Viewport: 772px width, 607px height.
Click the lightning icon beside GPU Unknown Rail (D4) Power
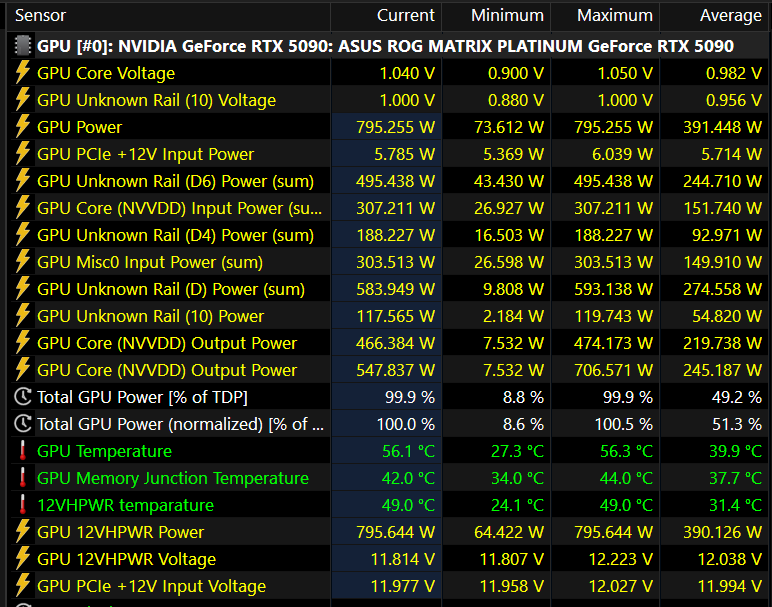[22, 235]
